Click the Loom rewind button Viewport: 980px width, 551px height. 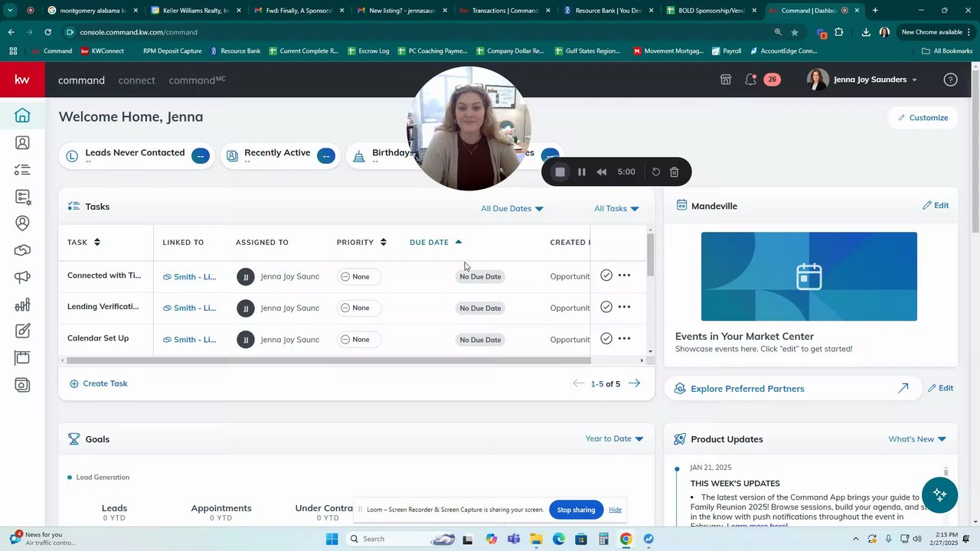pyautogui.click(x=602, y=172)
